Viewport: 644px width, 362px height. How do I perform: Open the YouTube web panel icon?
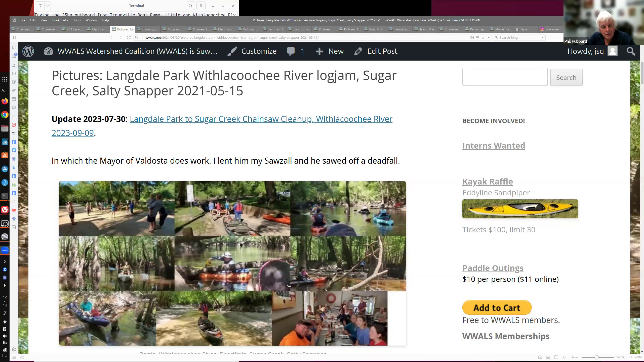coord(14,210)
